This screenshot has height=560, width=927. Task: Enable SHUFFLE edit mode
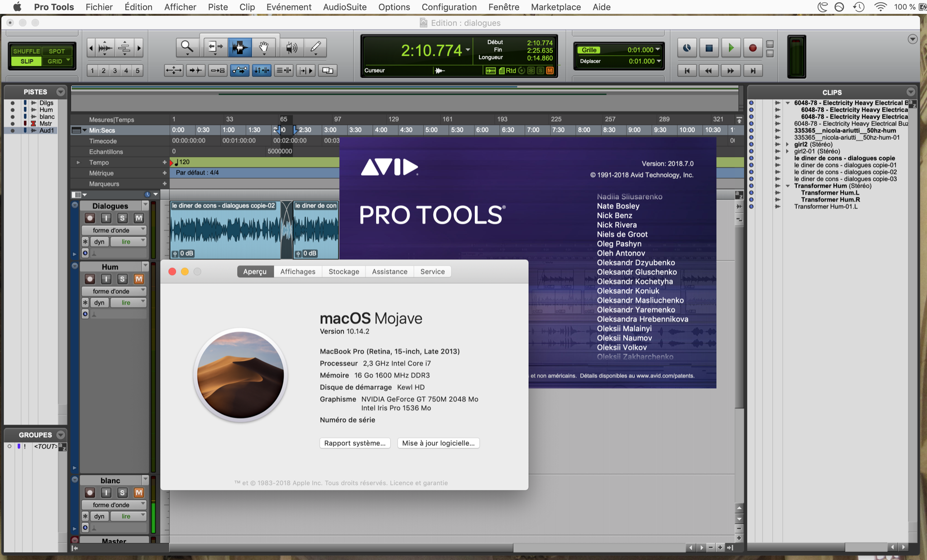pyautogui.click(x=26, y=51)
